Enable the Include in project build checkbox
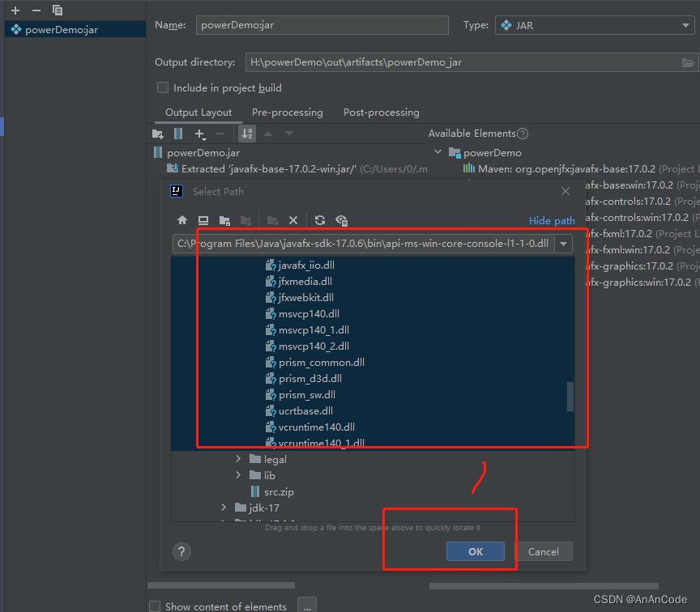The width and height of the screenshot is (700, 612). (x=163, y=87)
